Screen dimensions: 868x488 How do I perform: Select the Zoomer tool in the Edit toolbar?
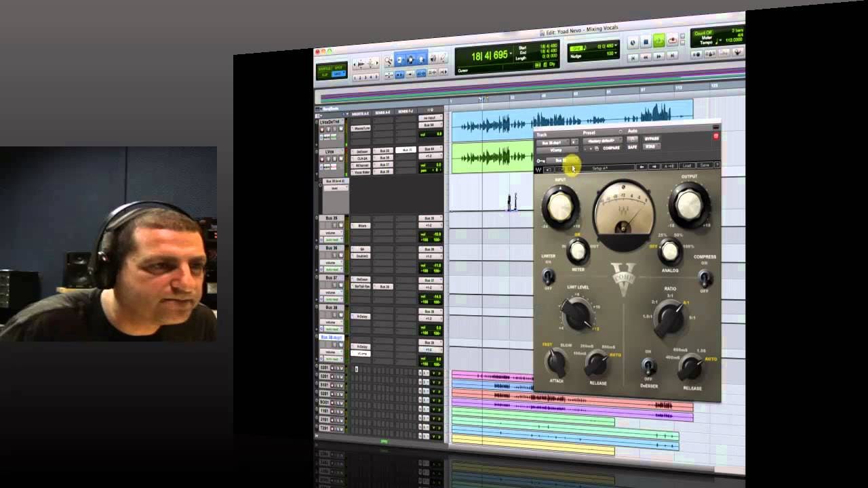tap(388, 59)
